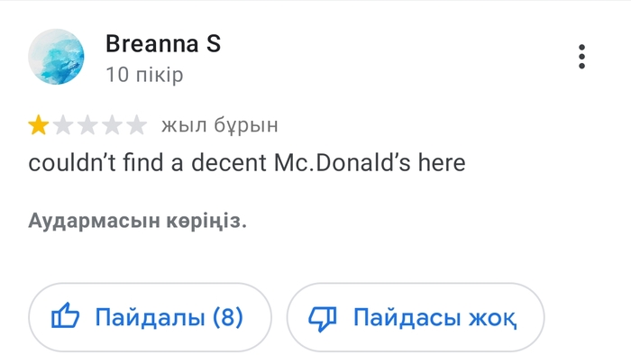The height and width of the screenshot is (364, 631).
Task: Click the fifth gray rating star
Action: point(134,125)
